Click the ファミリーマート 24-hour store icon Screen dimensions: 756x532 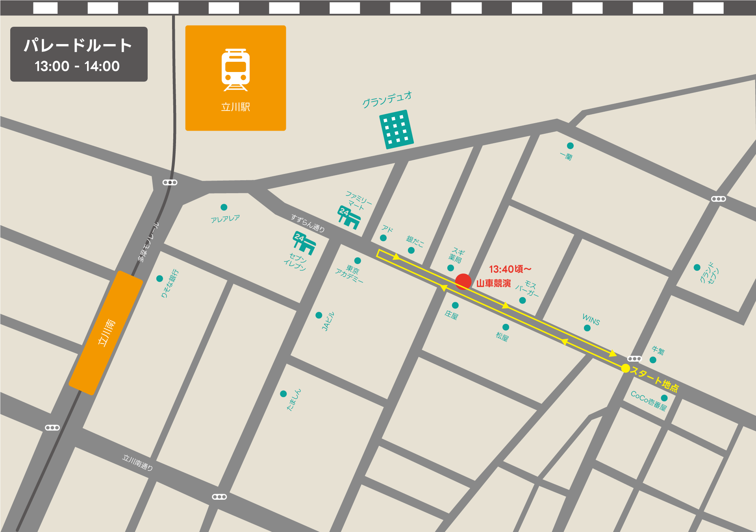point(349,217)
